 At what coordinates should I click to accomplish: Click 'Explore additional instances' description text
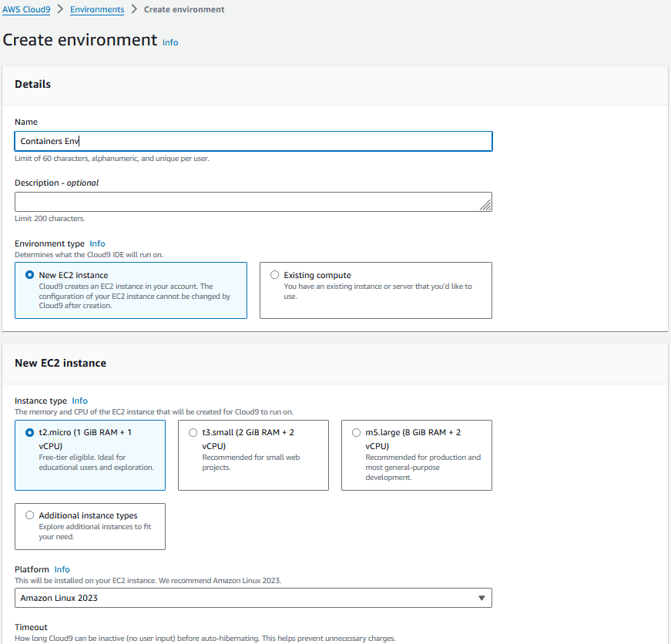[x=95, y=532]
